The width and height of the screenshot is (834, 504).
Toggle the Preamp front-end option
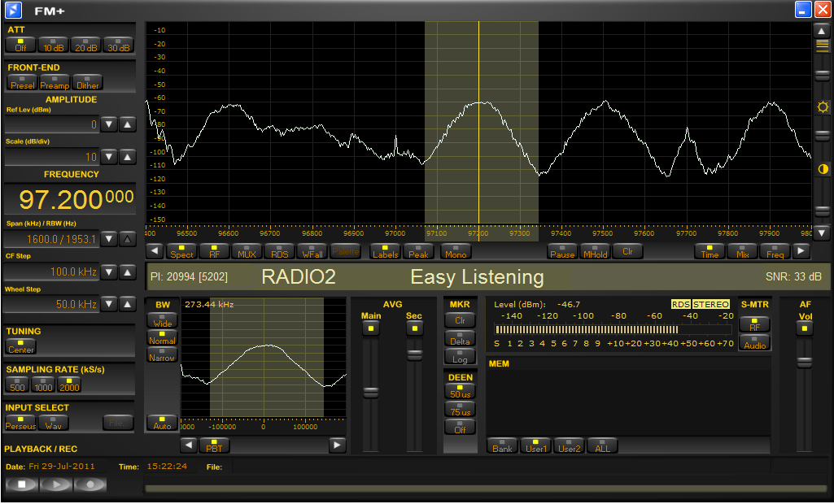coord(55,82)
